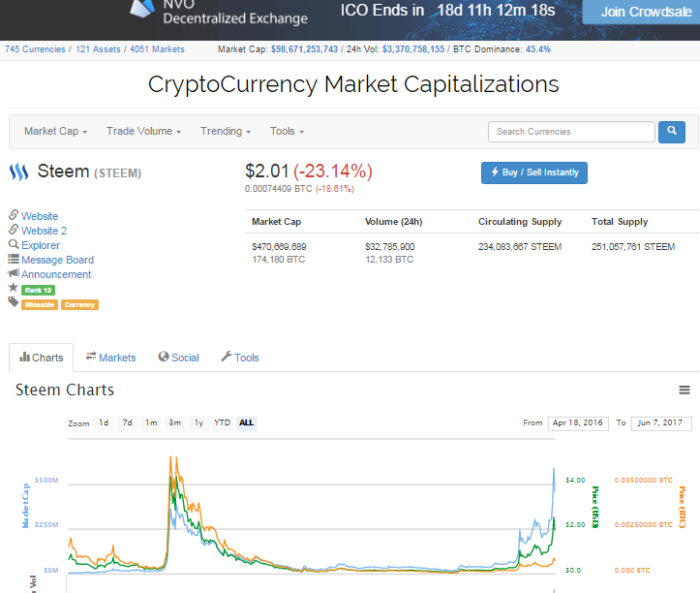The height and width of the screenshot is (593, 700).
Task: Click the megaphone icon beside Announcement
Action: (x=14, y=273)
